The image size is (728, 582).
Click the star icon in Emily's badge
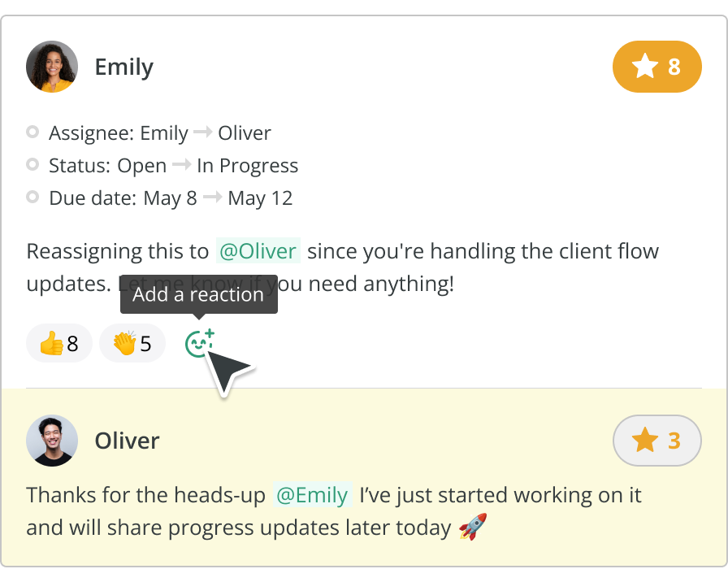tap(644, 66)
